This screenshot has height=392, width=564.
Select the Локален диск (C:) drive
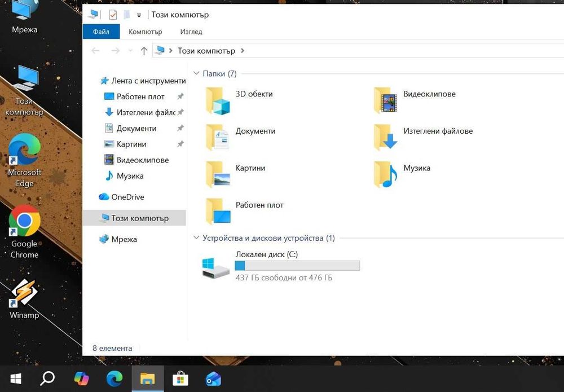pos(280,266)
